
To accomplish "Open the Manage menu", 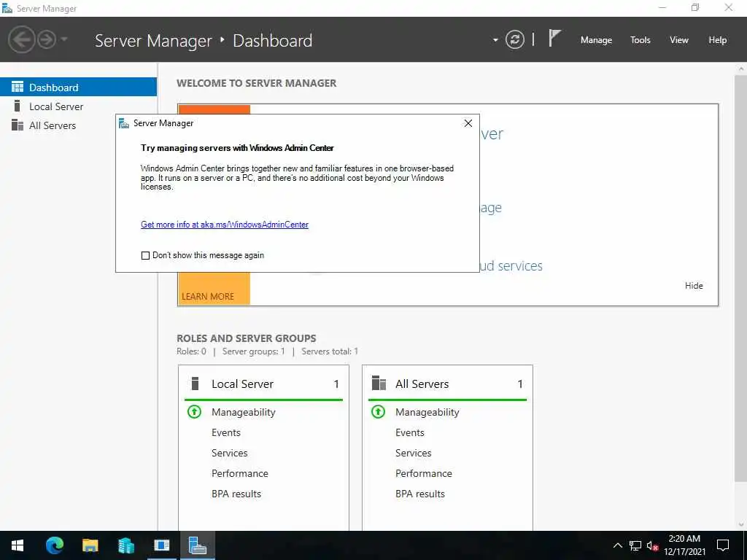I will pyautogui.click(x=596, y=40).
